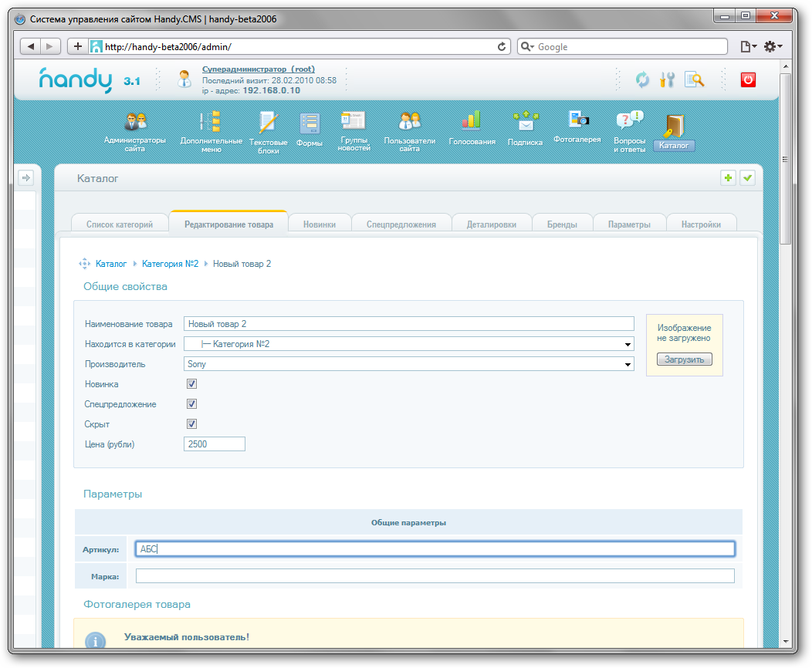This screenshot has height=668, width=812.
Task: Click the refresh arrows icon in header
Action: [642, 79]
